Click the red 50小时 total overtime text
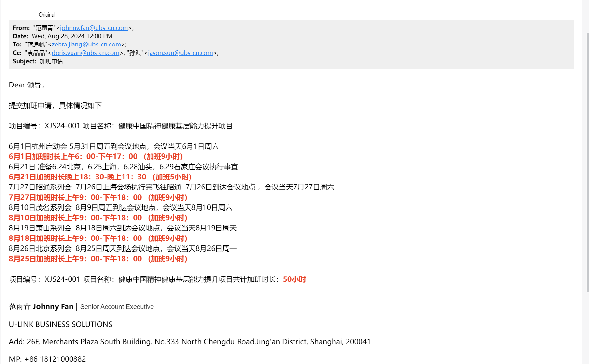Screen dimensions: 589x364 (294, 279)
